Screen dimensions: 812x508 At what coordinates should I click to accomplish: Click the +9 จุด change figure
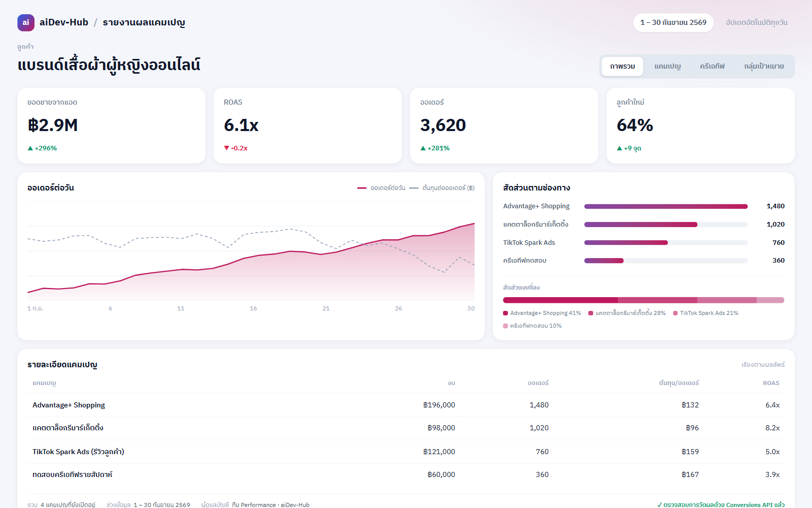point(633,148)
